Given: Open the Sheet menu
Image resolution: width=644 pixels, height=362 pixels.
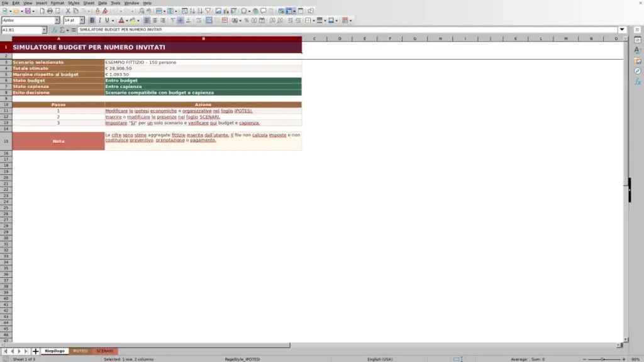Looking at the screenshot, I should click(x=89, y=3).
